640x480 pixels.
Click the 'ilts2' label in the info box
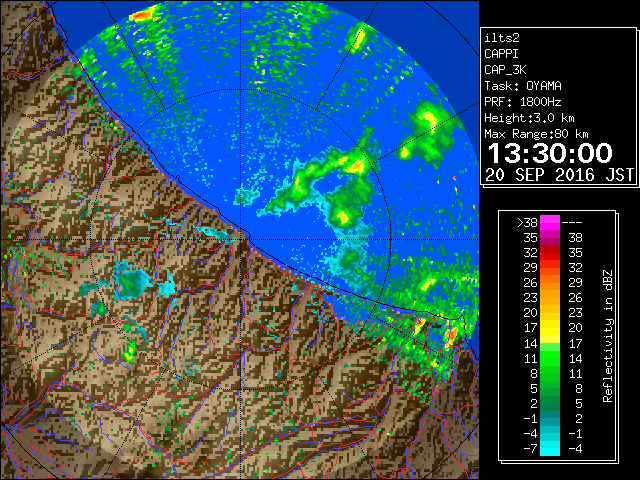[x=502, y=38]
